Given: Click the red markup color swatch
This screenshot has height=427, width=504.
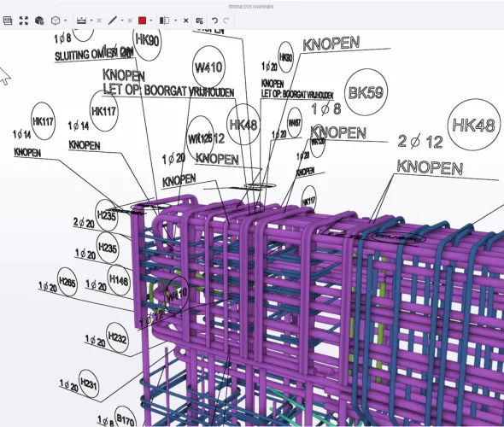Looking at the screenshot, I should tap(142, 20).
